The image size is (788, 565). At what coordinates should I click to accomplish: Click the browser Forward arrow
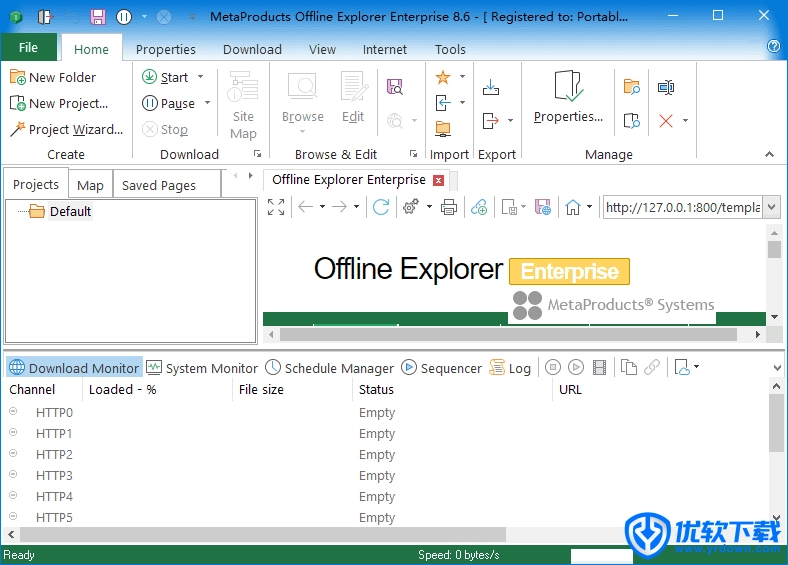click(340, 207)
